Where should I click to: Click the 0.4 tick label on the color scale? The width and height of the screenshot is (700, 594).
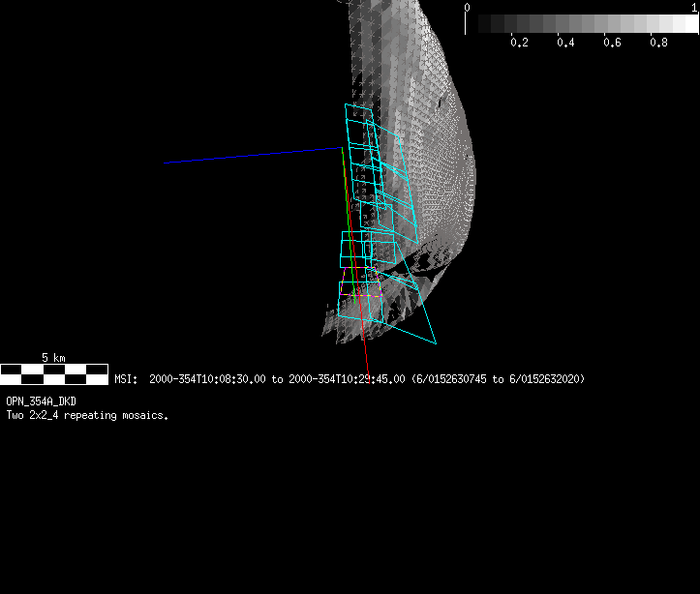pyautogui.click(x=565, y=43)
